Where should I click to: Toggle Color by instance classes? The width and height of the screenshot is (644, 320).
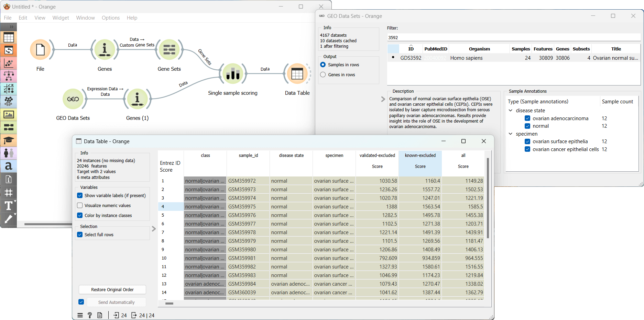pyautogui.click(x=80, y=215)
